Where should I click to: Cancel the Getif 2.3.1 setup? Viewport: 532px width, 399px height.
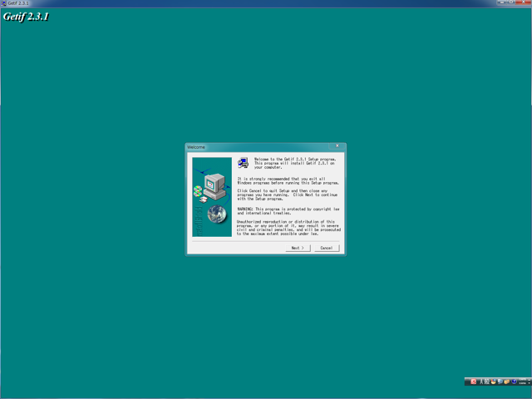click(327, 248)
